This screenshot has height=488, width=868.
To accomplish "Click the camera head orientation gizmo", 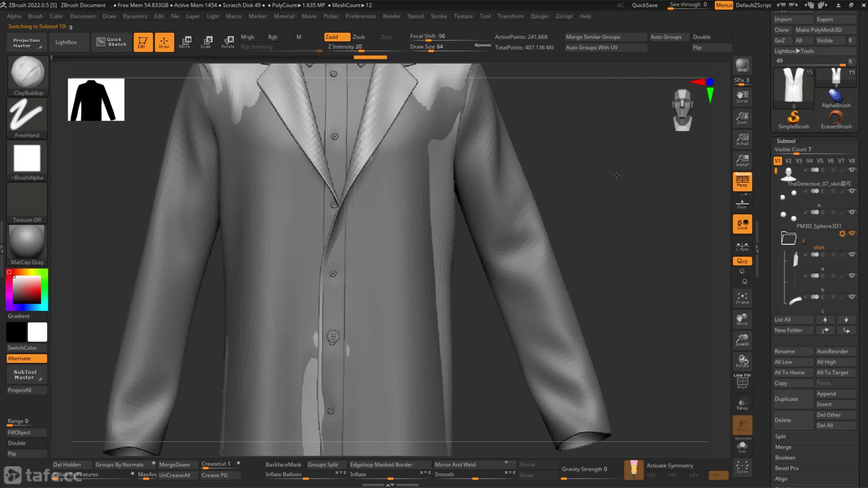I will 682,110.
